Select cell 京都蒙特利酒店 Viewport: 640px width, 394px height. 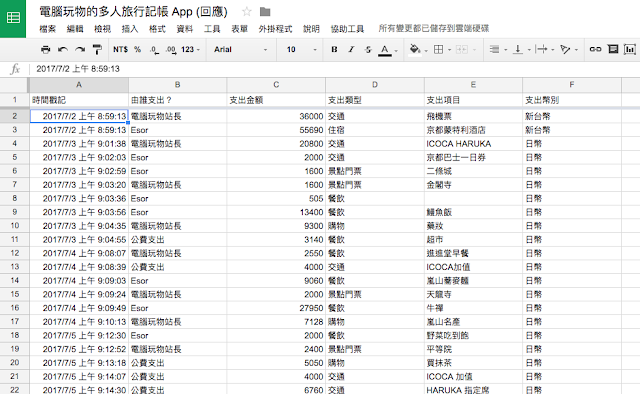tap(473, 130)
